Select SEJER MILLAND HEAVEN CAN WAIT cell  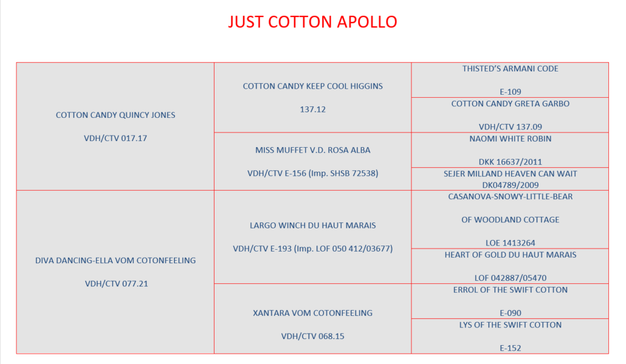tap(510, 179)
